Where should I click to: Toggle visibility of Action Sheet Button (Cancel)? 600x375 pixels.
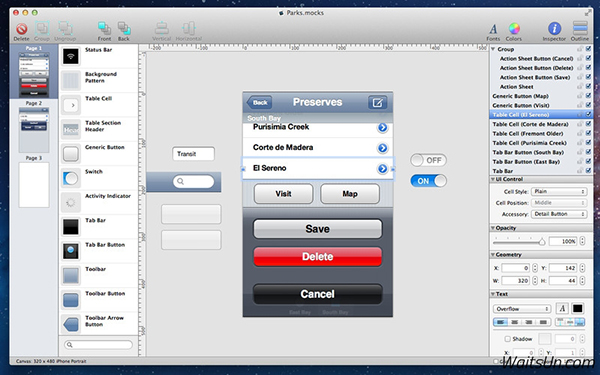coord(589,58)
